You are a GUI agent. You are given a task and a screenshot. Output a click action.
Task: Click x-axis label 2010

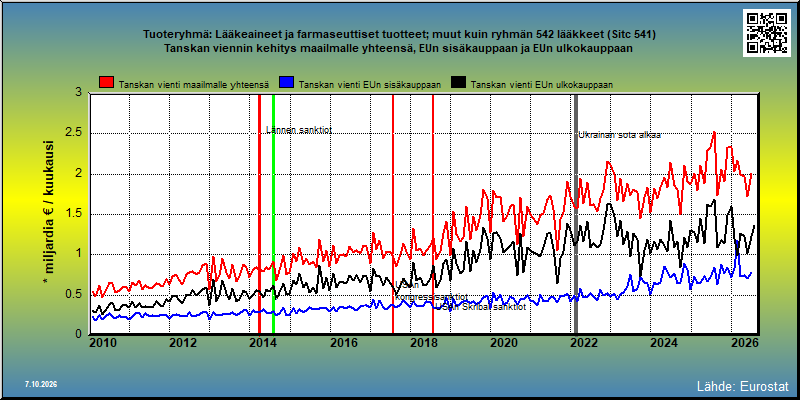pyautogui.click(x=104, y=343)
